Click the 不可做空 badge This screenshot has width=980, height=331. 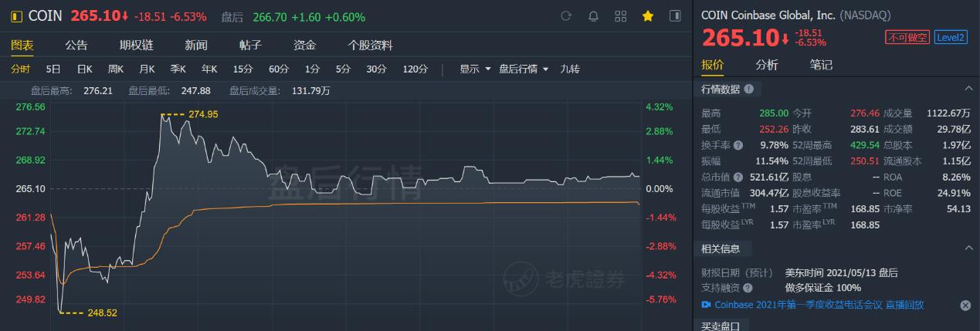pos(907,37)
